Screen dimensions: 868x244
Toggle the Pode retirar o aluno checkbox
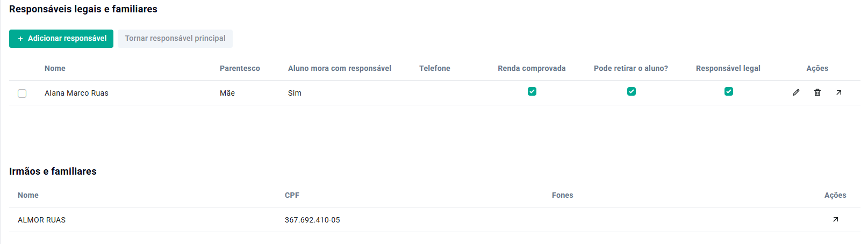(x=632, y=91)
